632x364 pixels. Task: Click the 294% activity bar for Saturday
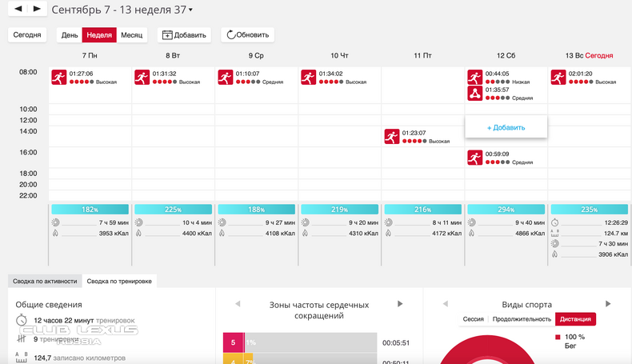point(506,210)
